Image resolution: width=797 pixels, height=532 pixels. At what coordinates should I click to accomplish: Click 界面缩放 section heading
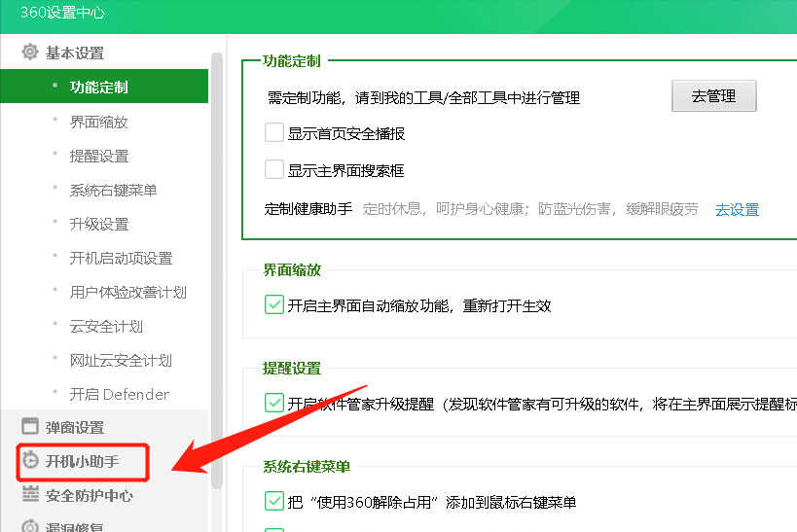[292, 269]
